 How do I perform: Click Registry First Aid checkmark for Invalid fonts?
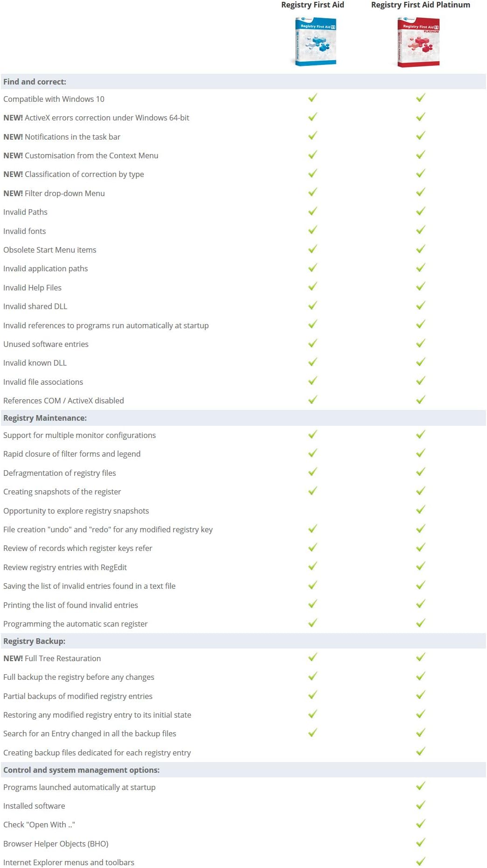(x=313, y=230)
